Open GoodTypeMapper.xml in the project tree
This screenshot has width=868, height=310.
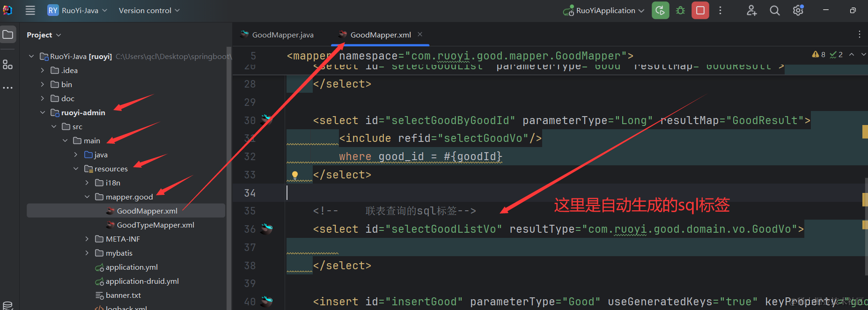click(155, 225)
